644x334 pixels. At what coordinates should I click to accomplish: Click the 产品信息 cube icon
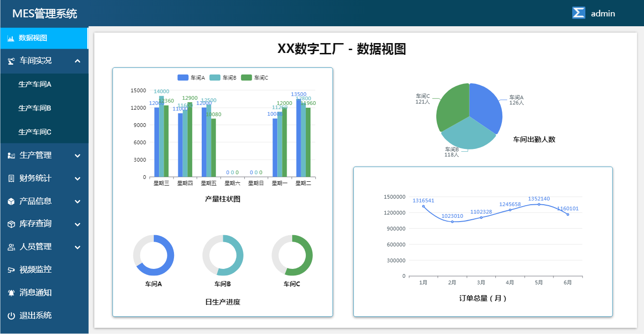[11, 201]
